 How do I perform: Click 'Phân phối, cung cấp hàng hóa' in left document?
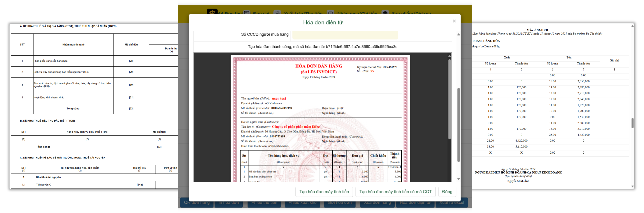point(50,61)
